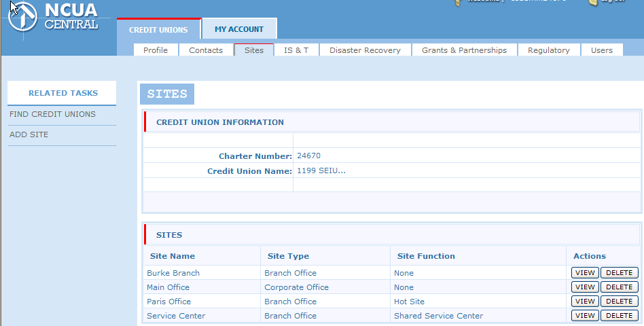Click the Add Site task link
This screenshot has height=326, width=644.
(x=29, y=134)
